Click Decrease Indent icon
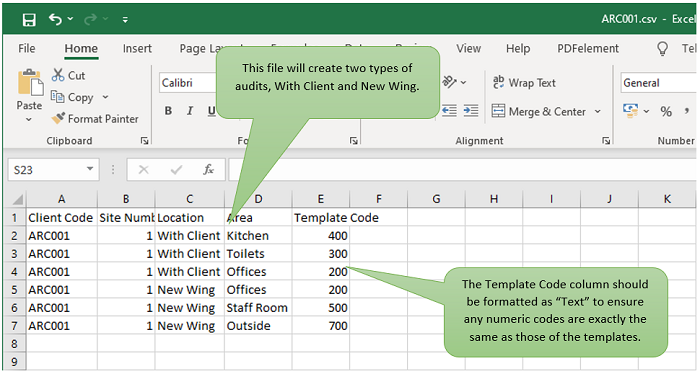700x374 pixels. click(x=449, y=110)
